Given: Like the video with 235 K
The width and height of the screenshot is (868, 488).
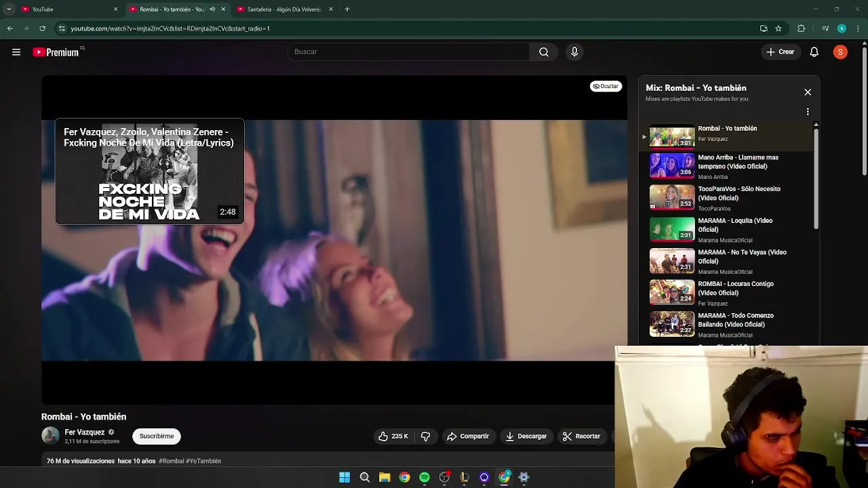Looking at the screenshot, I should (x=393, y=436).
